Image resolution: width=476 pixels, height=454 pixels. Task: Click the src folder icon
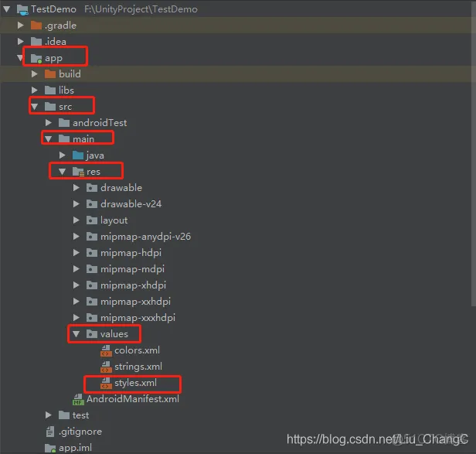(x=50, y=107)
